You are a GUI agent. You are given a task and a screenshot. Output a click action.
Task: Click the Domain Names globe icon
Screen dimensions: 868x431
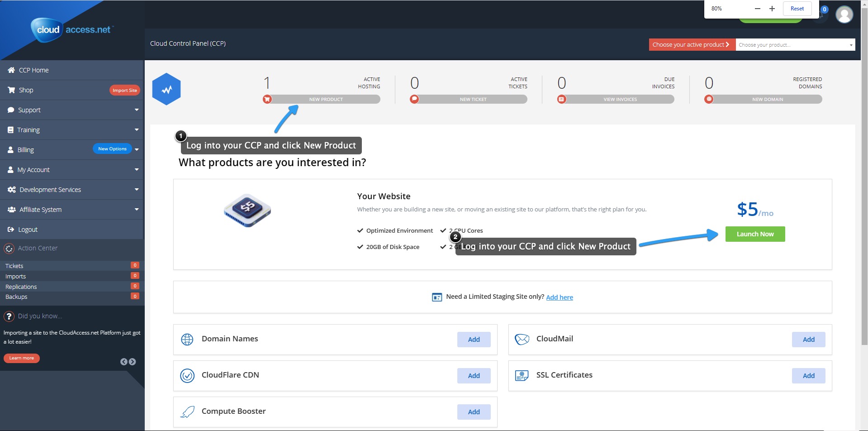[x=187, y=339]
